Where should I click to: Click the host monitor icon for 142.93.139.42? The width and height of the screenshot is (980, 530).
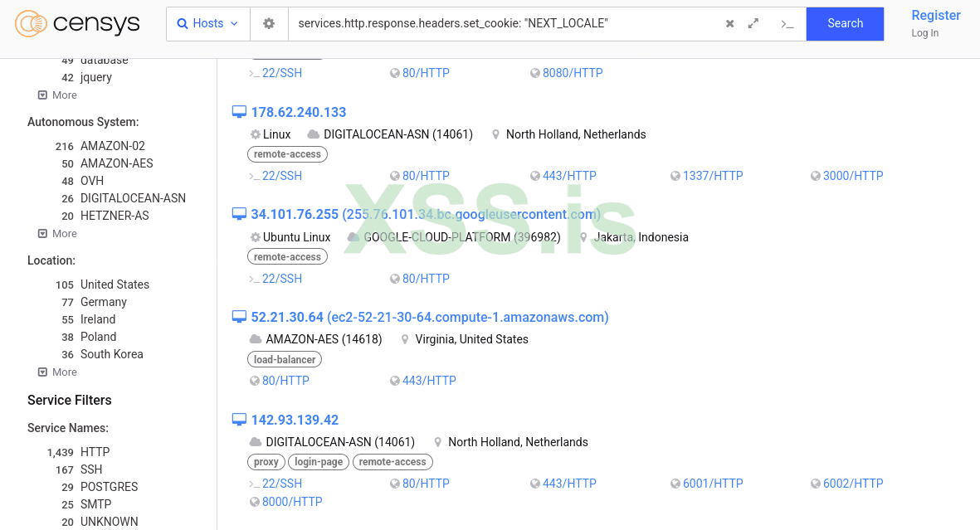tap(239, 420)
